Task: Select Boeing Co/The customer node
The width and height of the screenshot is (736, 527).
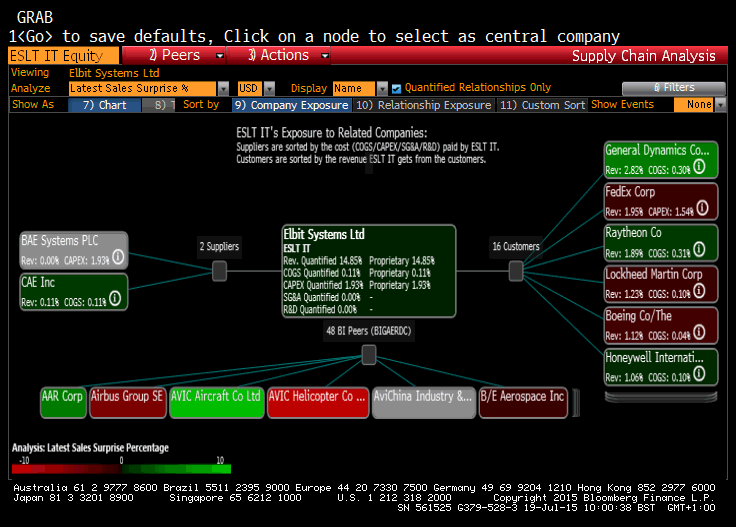Action: pyautogui.click(x=661, y=326)
